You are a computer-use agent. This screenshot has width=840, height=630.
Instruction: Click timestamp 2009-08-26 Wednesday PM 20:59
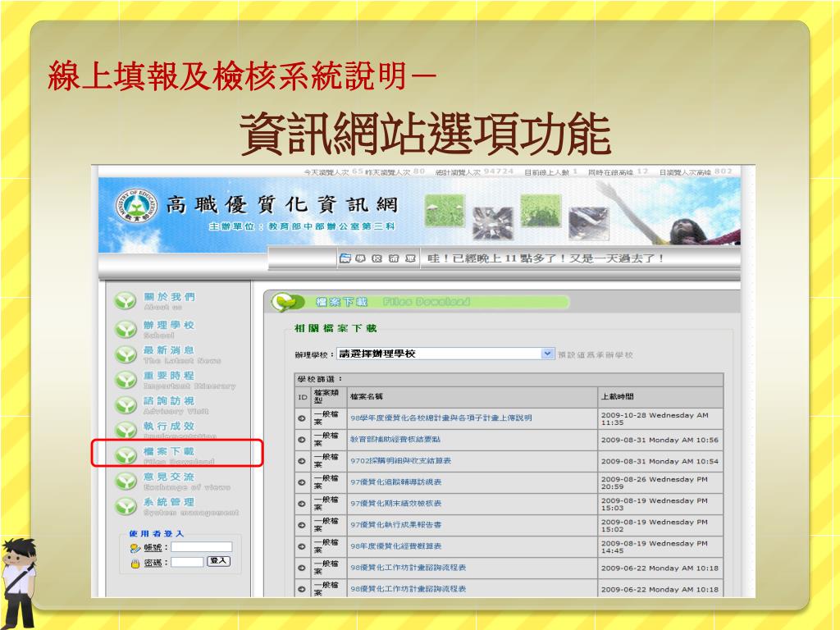click(655, 482)
